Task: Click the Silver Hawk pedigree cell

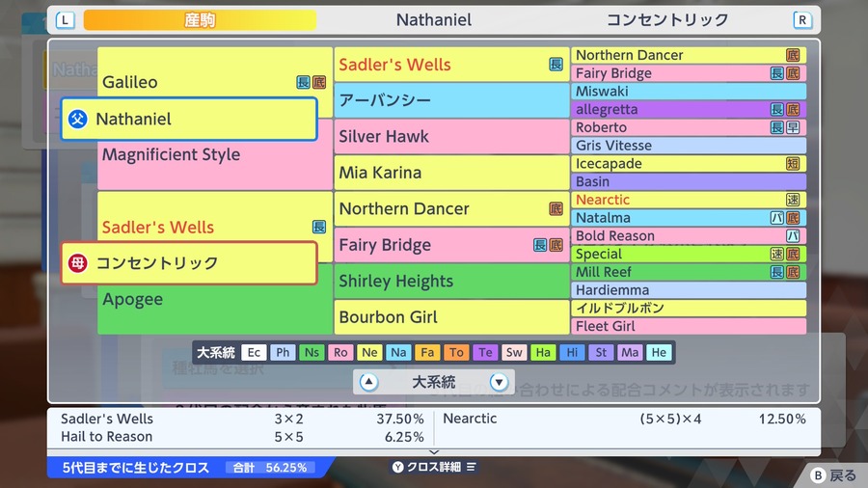Action: tap(451, 136)
